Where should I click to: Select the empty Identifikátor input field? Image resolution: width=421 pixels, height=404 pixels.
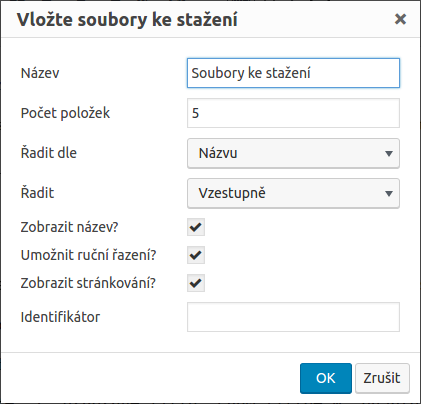[293, 317]
